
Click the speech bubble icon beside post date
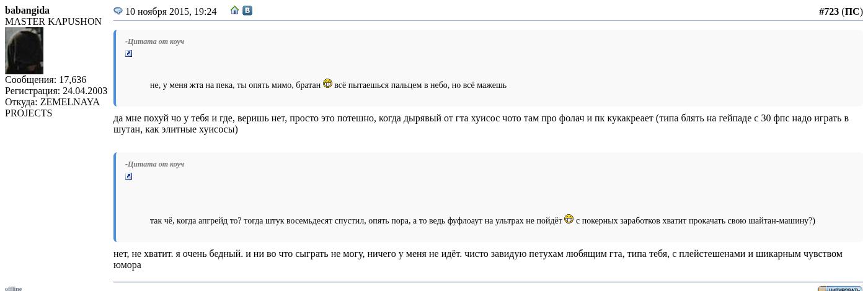click(118, 11)
